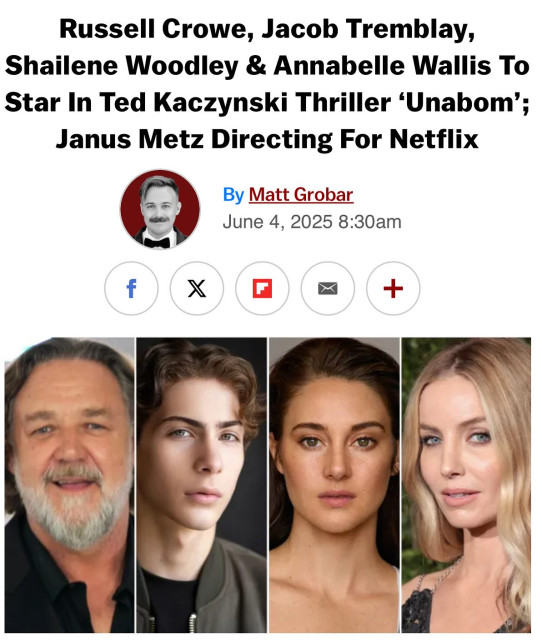Click 'Shailene Woodley' in the headline
The height and width of the screenshot is (640, 542).
122,66
